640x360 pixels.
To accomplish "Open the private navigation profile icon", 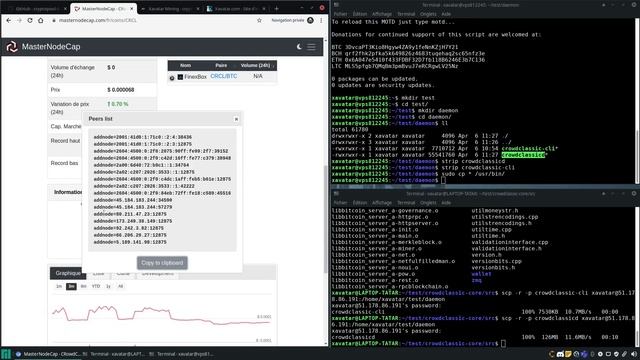I will 310,20.
